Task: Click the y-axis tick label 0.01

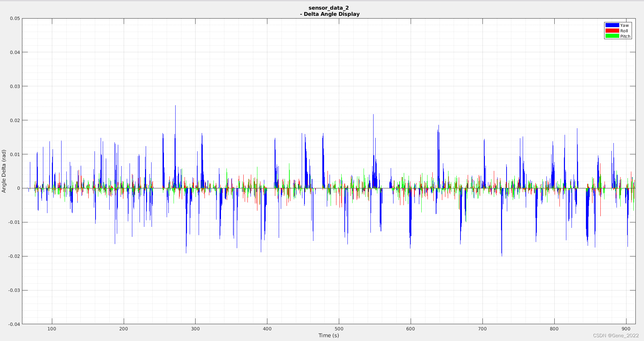Action: [x=15, y=154]
